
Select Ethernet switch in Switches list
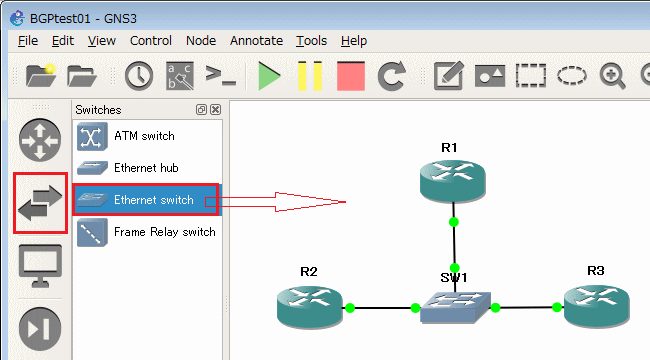pos(148,200)
